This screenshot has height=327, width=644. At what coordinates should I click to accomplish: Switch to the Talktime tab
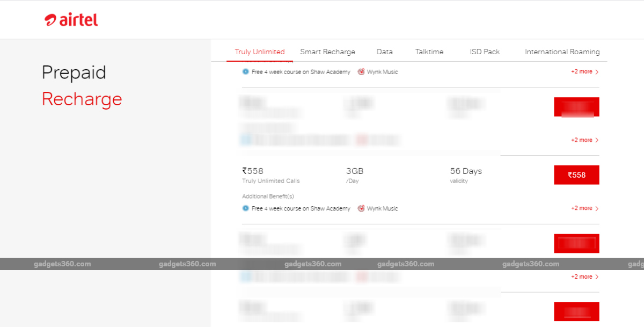click(x=429, y=52)
